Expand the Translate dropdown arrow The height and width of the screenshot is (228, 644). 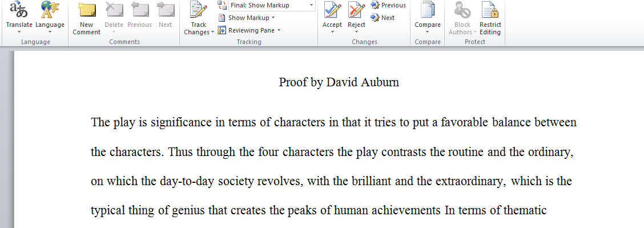[19, 33]
